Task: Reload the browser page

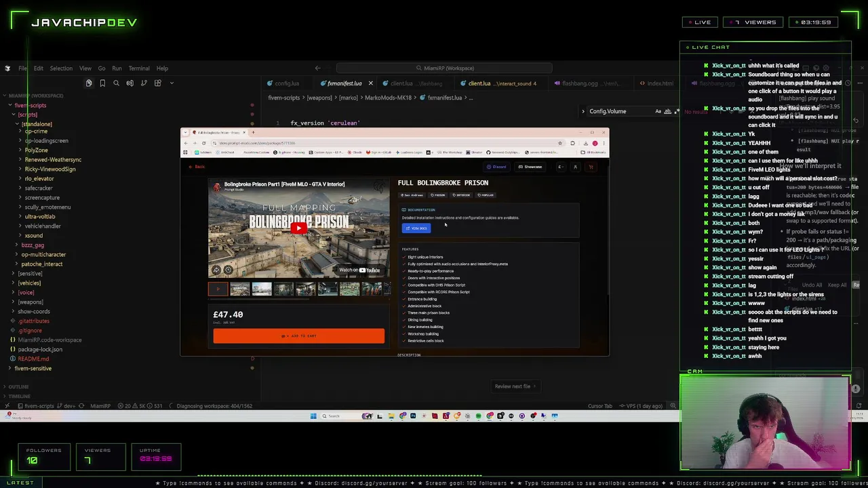Action: (204, 143)
